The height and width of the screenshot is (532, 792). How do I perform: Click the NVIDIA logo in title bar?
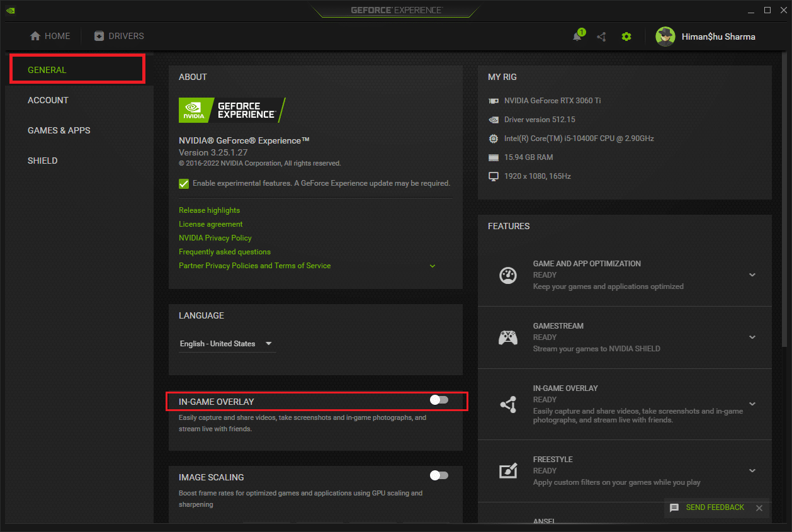tap(11, 10)
